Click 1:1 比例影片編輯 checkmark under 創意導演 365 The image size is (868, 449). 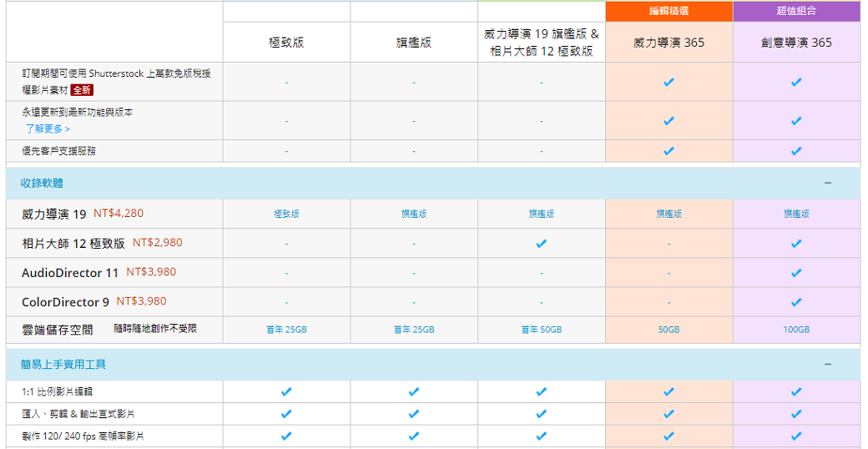[x=796, y=392]
